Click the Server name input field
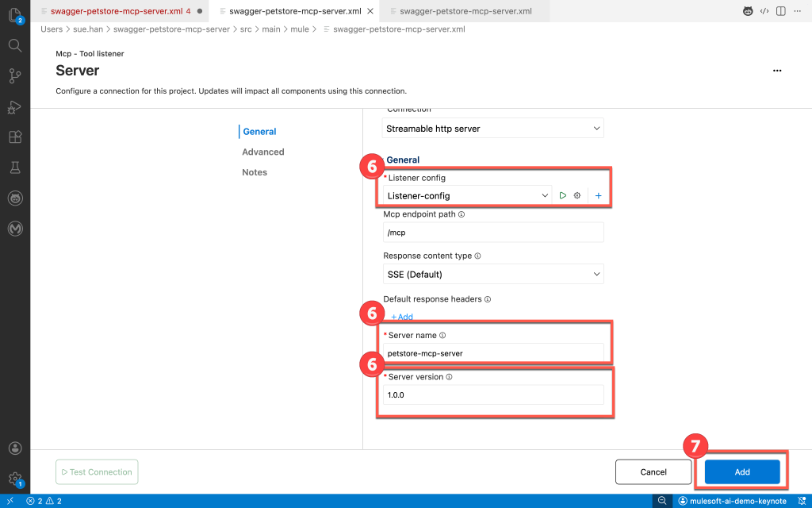 click(492, 353)
